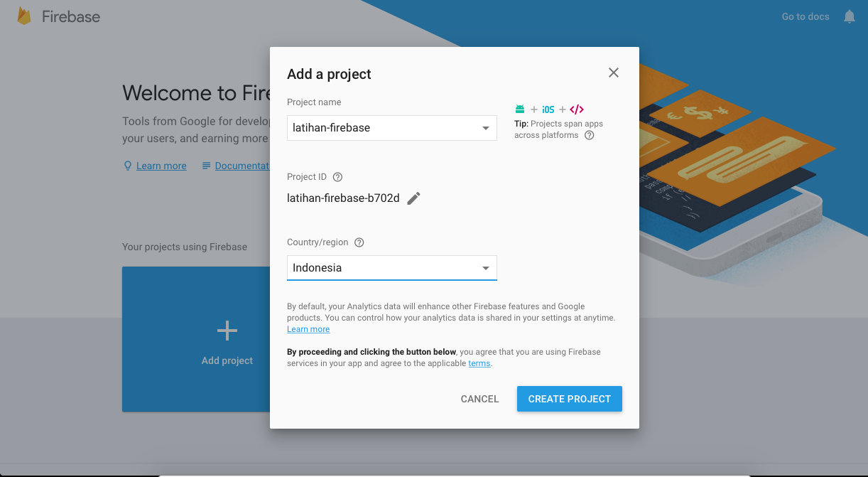Open the Country/region dropdown
This screenshot has width=868, height=477.
(486, 267)
